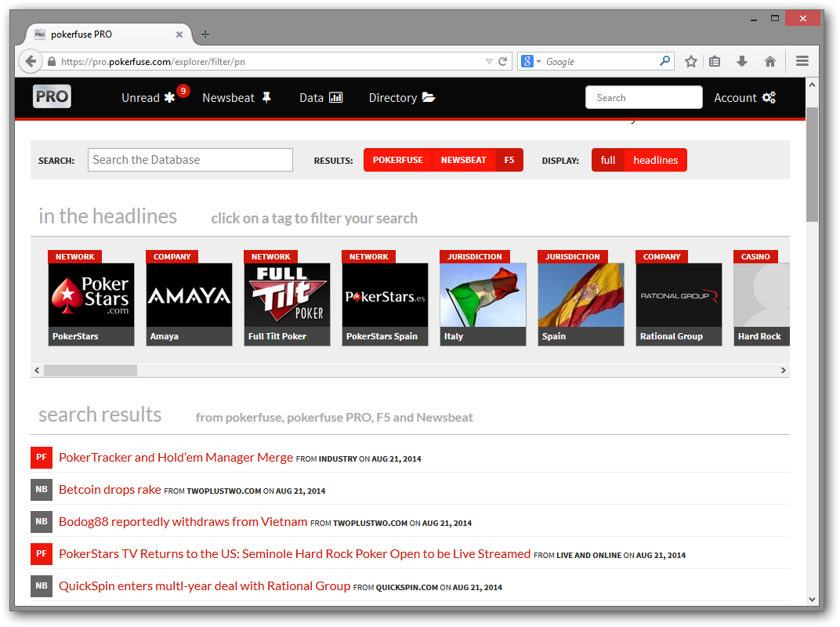This screenshot has height=627, width=840.
Task: Select the pokerfuse PRO browser tab
Action: tap(109, 34)
